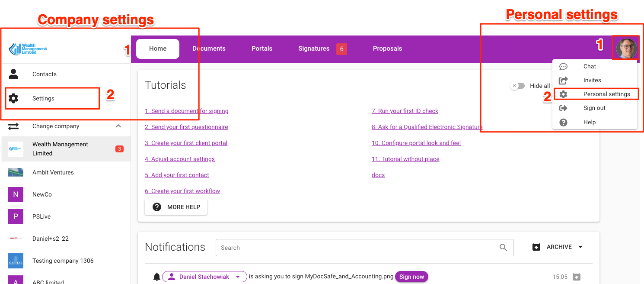This screenshot has height=284, width=644.
Task: Open the Send a document for signing tutorial link
Action: tap(186, 111)
